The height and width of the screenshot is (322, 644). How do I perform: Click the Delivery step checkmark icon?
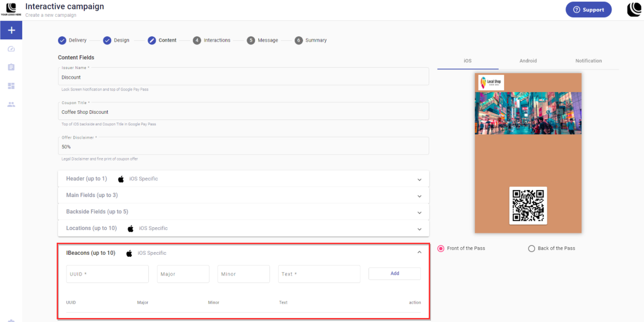(62, 40)
